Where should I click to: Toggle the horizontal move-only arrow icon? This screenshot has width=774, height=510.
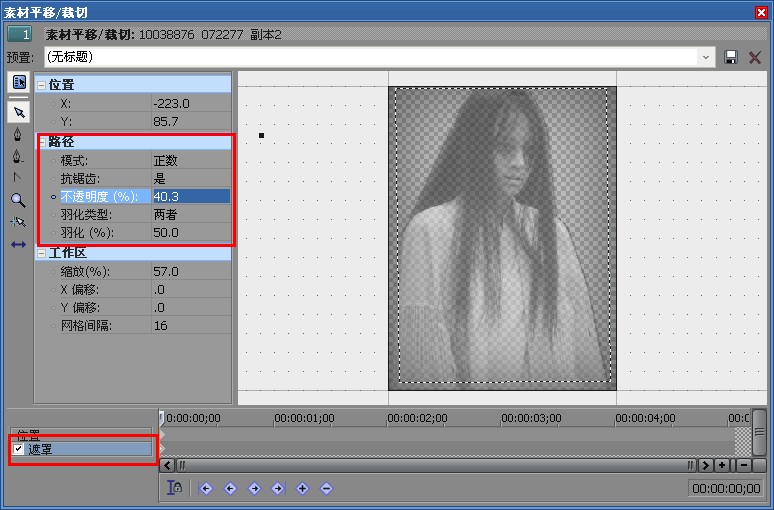pyautogui.click(x=18, y=244)
